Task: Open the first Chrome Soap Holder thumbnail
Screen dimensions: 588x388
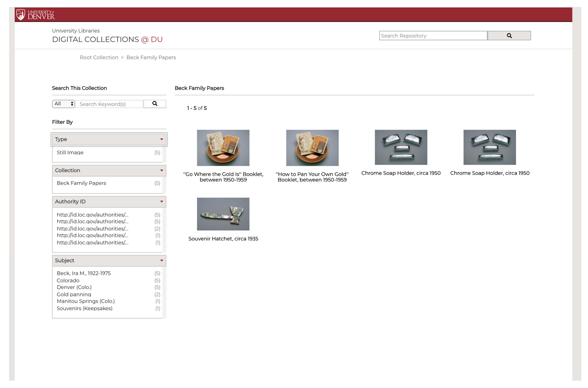Action: pyautogui.click(x=401, y=147)
